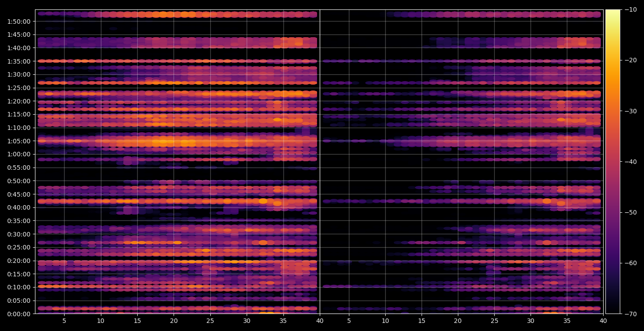Viewport: 644px width, 331px height.
Task: Click x-axis label 25 under right heatmap
Action: (494, 321)
